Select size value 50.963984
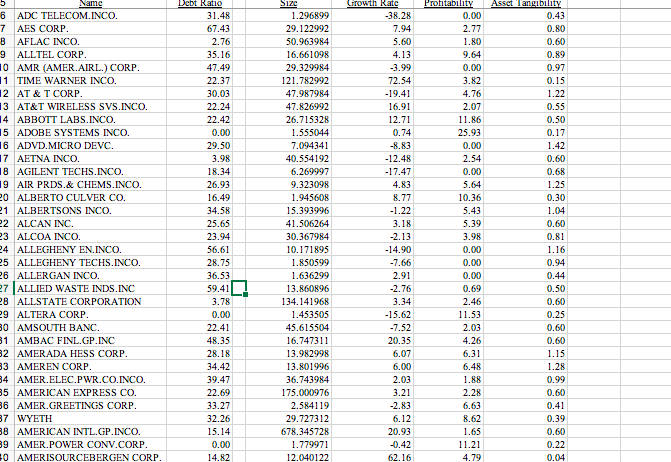The image size is (671, 462). pyautogui.click(x=307, y=41)
